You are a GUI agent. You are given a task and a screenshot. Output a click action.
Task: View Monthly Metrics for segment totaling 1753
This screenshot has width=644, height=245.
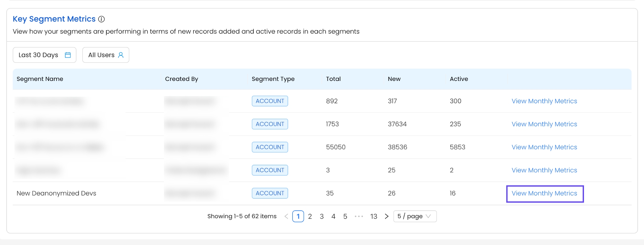click(x=544, y=124)
